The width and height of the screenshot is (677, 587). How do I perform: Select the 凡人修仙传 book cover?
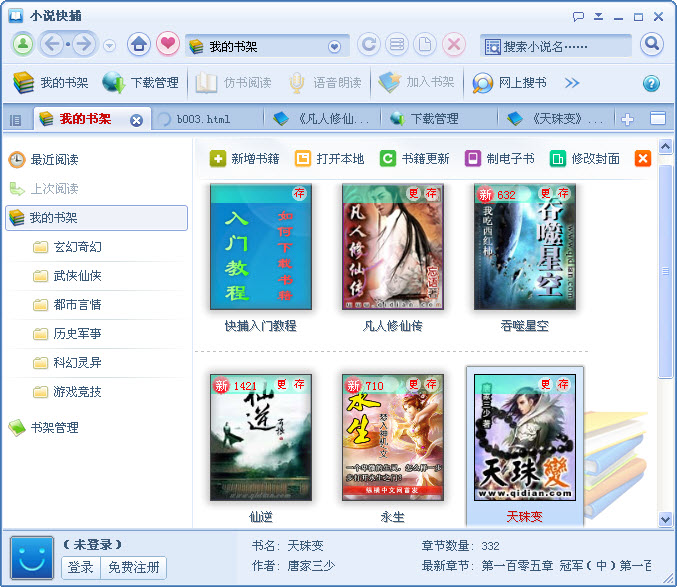(x=393, y=246)
